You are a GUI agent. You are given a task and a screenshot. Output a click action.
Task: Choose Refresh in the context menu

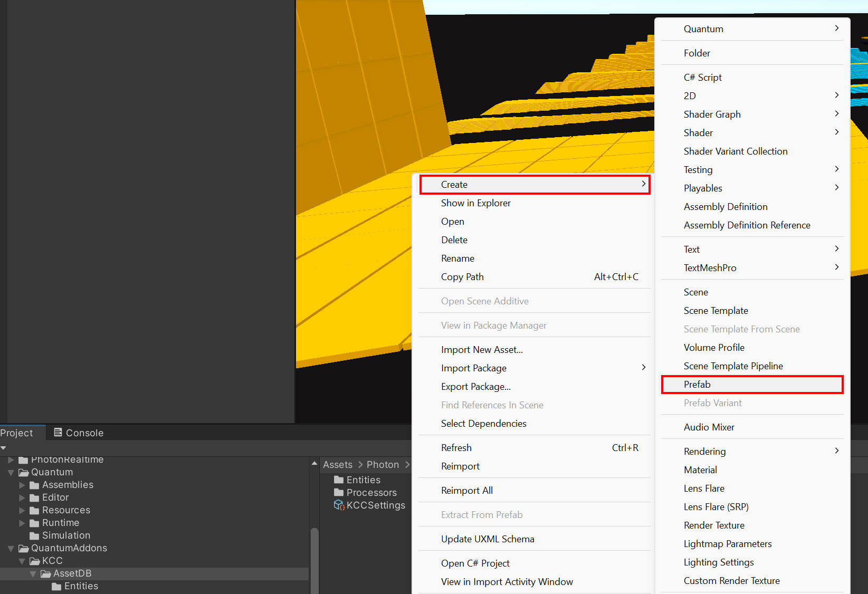(x=456, y=448)
